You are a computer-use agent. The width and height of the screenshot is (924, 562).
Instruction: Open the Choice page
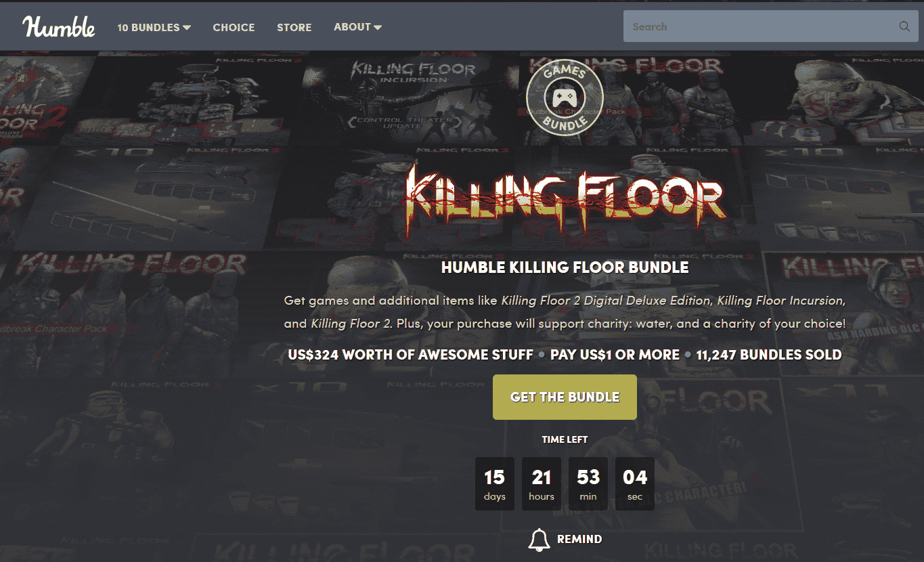[x=234, y=28]
